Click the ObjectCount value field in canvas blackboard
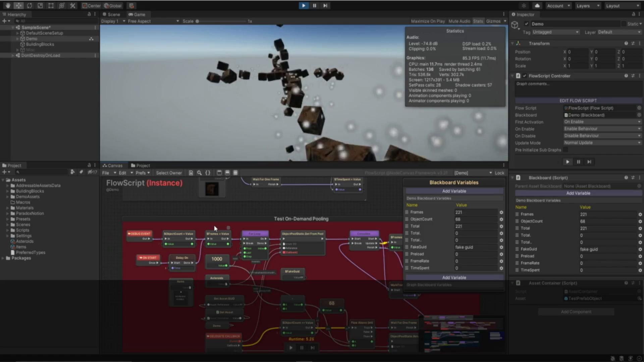This screenshot has width=644, height=362. pyautogui.click(x=476, y=219)
